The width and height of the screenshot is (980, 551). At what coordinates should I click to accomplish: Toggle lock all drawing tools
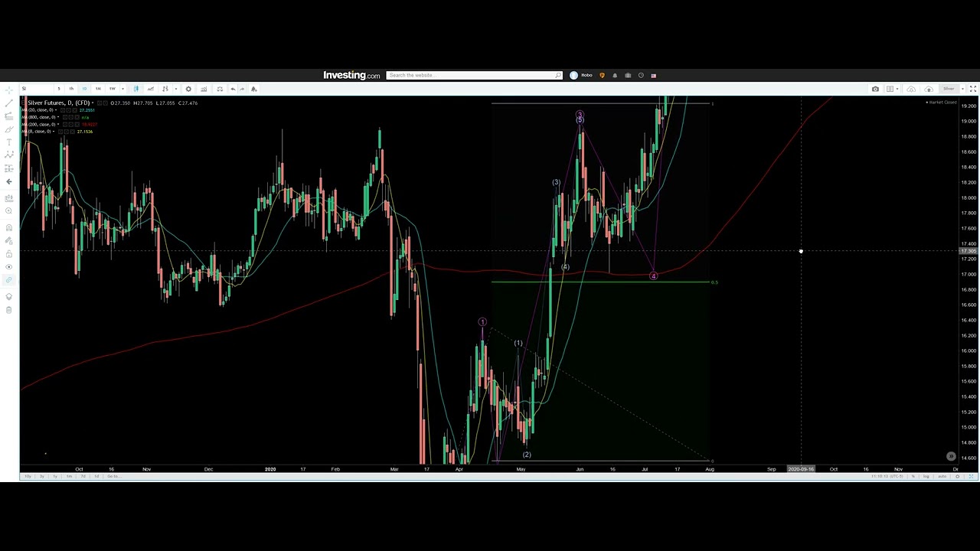8,253
